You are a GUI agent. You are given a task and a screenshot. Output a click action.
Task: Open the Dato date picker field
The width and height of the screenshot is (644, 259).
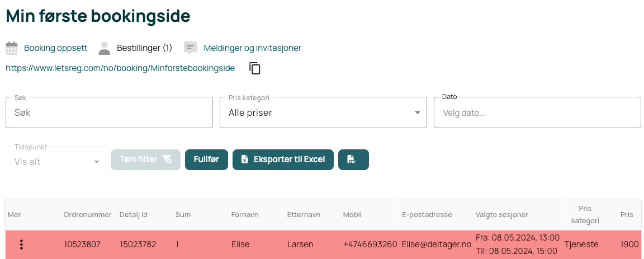click(537, 112)
